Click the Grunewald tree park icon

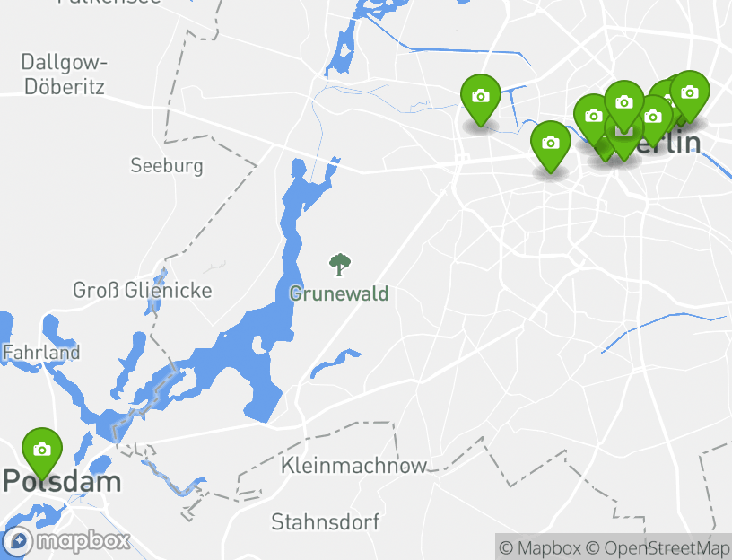(x=339, y=265)
